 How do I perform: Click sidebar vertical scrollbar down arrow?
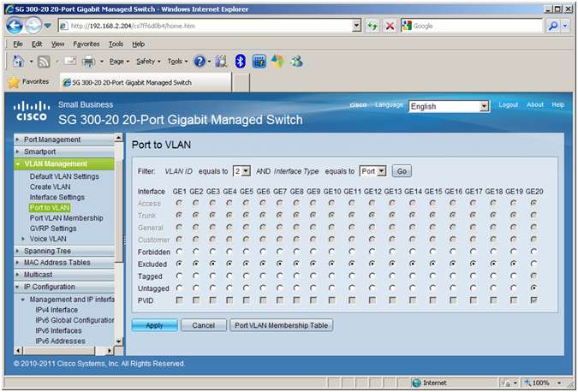tap(119, 342)
